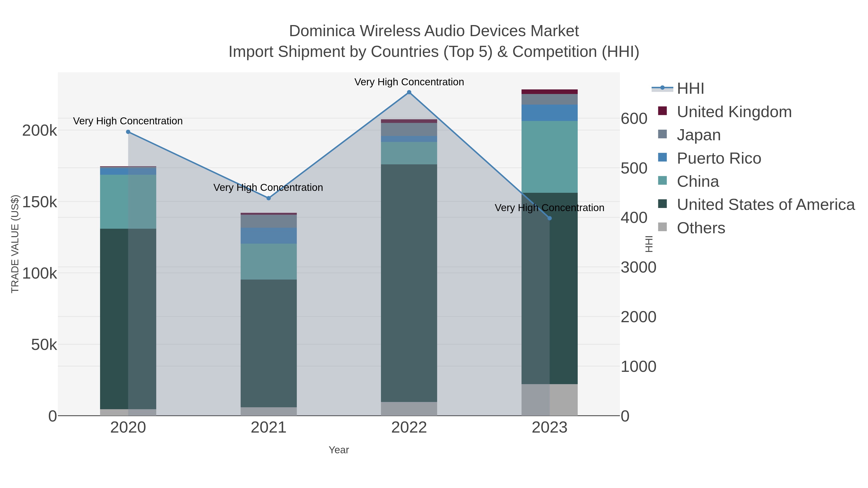The height and width of the screenshot is (488, 868).
Task: Click the 2021 China bar segment
Action: point(269,262)
